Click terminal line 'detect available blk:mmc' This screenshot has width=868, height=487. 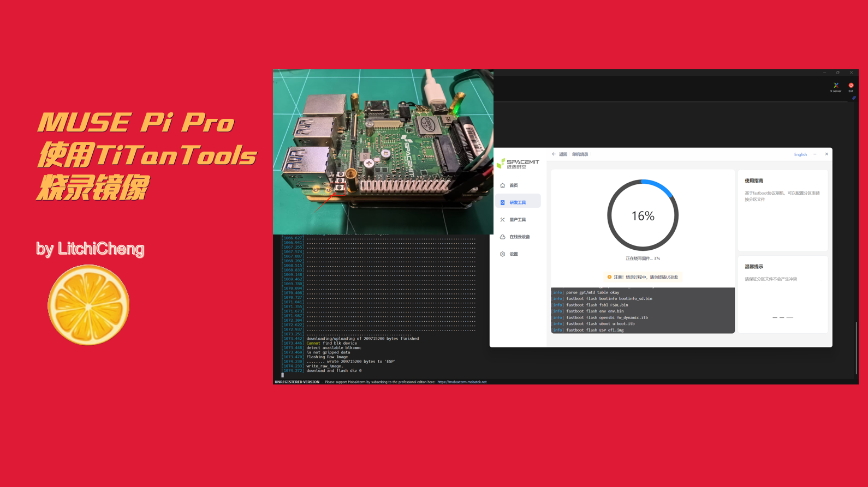pyautogui.click(x=334, y=347)
